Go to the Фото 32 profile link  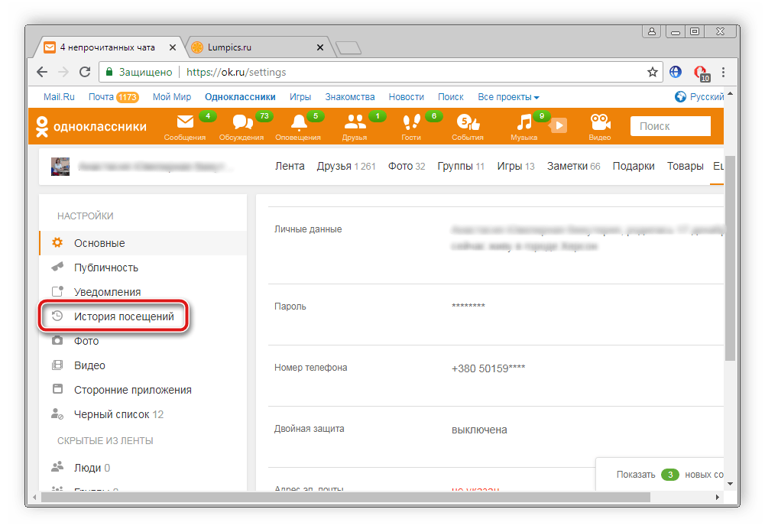pos(406,166)
